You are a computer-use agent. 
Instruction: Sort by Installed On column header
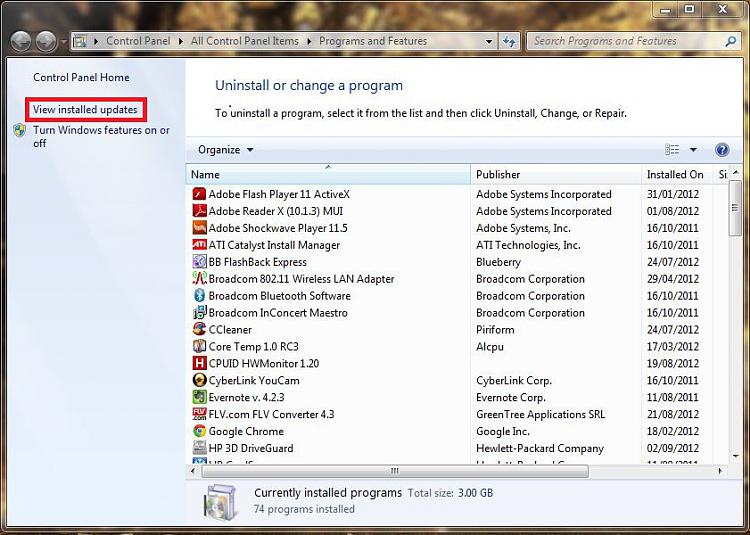[677, 175]
